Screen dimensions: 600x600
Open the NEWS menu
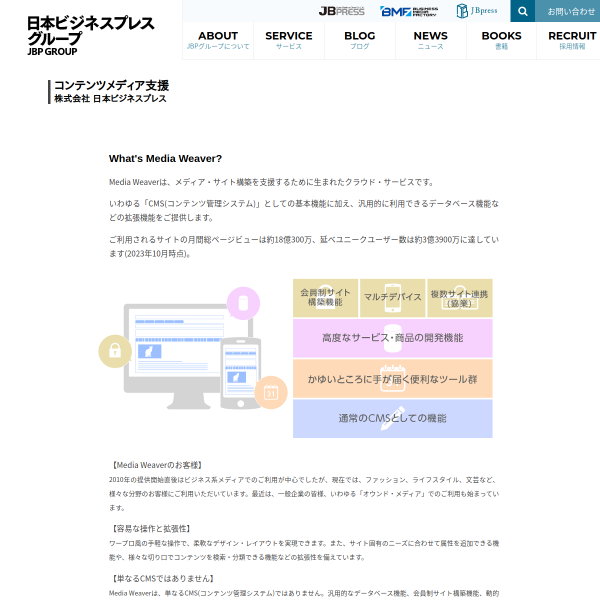tap(430, 41)
